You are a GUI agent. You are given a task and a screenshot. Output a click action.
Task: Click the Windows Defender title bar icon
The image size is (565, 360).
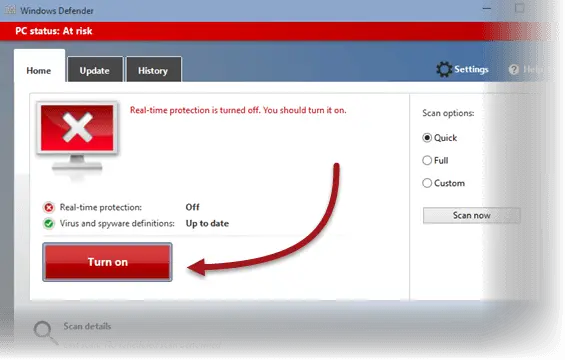[x=10, y=10]
